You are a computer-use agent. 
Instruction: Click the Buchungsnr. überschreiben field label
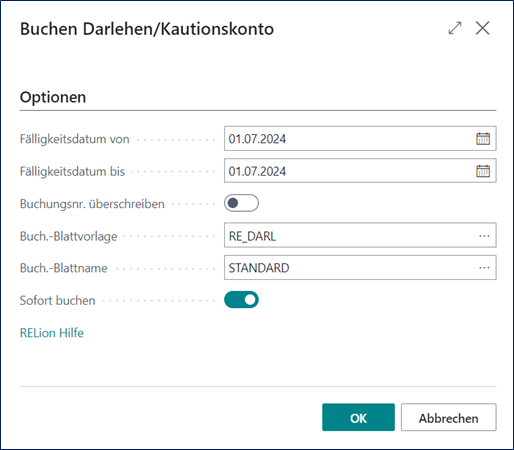coord(92,204)
